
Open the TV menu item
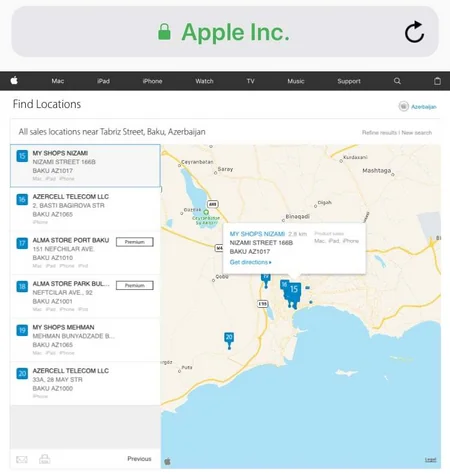(x=250, y=81)
